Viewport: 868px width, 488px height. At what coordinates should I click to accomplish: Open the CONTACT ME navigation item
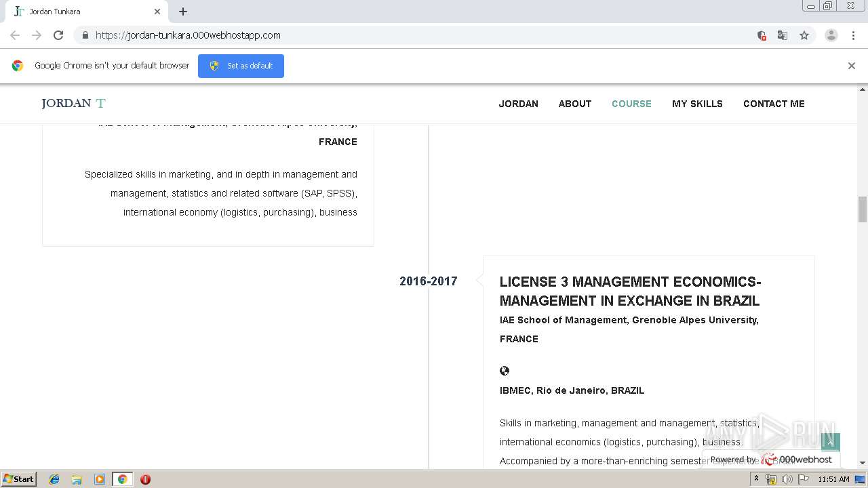774,104
